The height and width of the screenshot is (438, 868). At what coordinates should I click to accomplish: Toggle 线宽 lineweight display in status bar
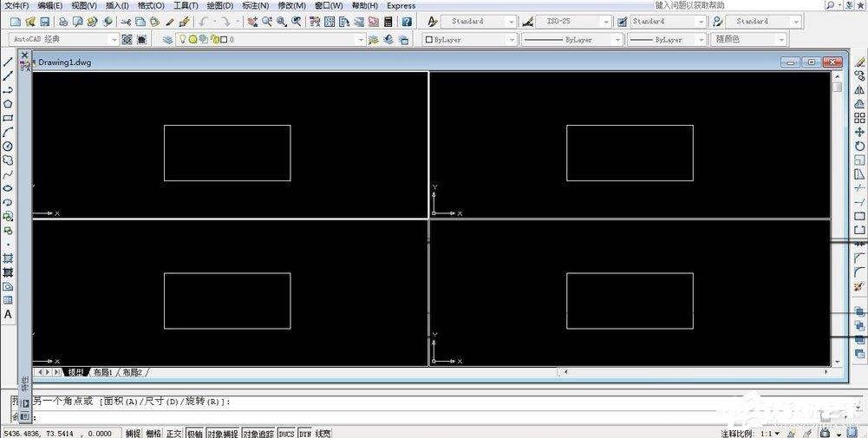tap(323, 434)
